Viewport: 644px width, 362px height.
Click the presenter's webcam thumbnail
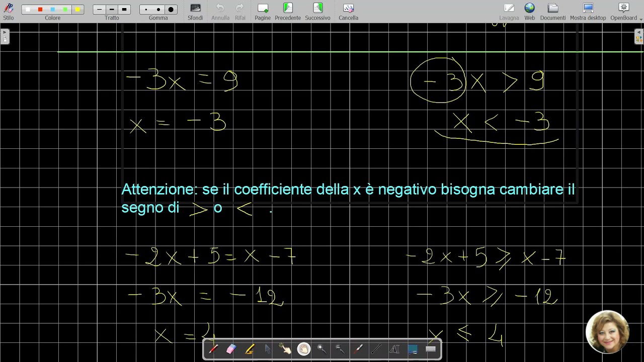coord(607,332)
